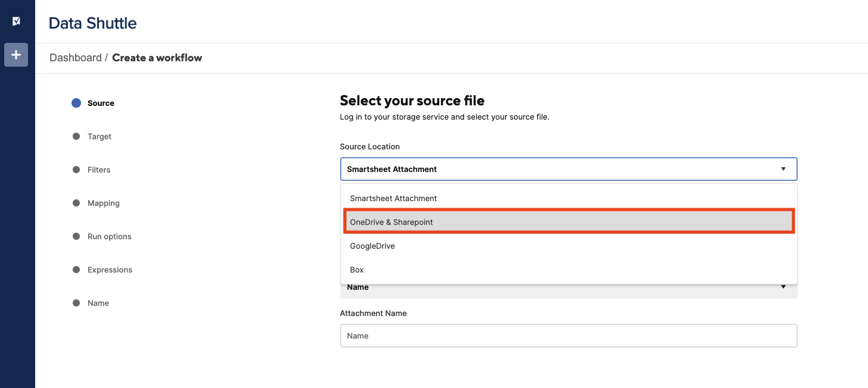Open the Source Location dropdown arrow
Viewport: 868px width, 388px height.
[x=783, y=169]
